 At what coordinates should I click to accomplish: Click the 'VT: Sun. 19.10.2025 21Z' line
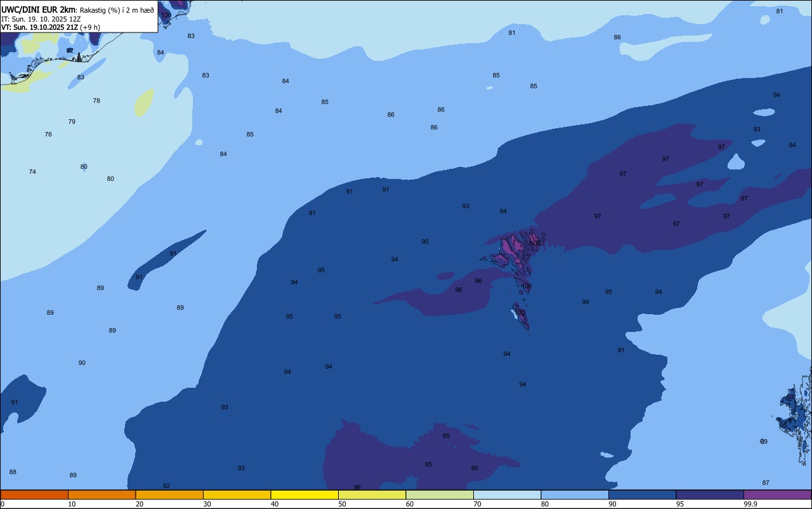coord(39,27)
